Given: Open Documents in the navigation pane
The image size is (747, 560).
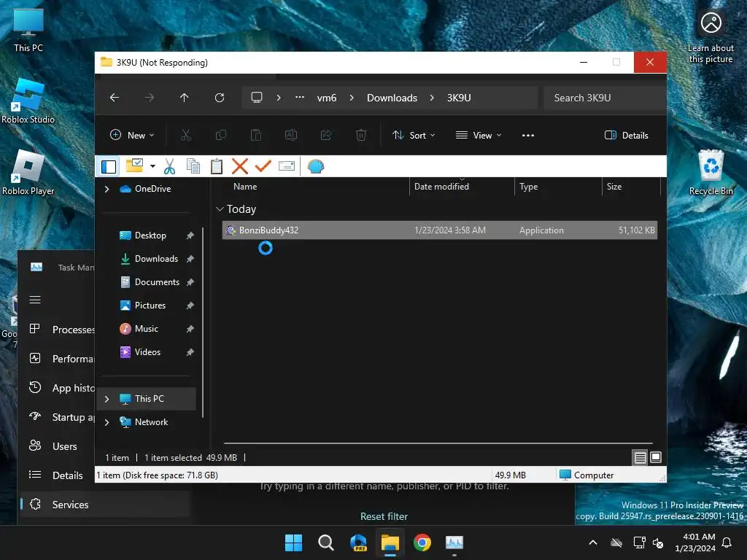Looking at the screenshot, I should click(157, 282).
